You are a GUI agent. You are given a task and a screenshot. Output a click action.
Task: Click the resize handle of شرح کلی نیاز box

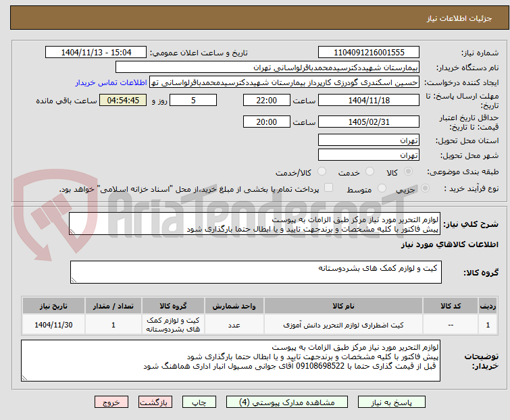pos(72,232)
